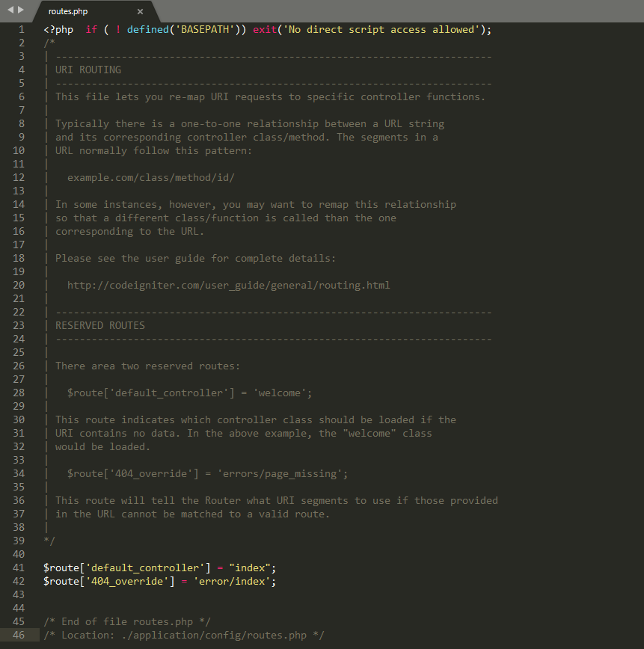Click the next tab right arrow
Screen dimensions: 644x649
[21, 10]
